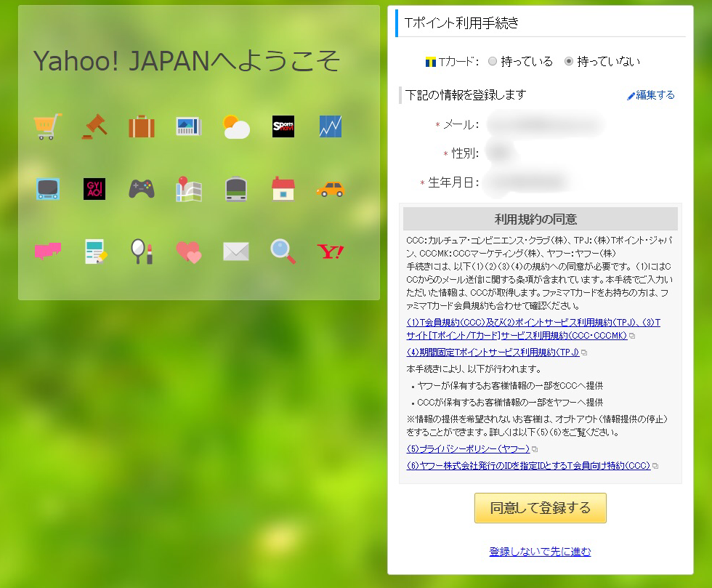Image resolution: width=712 pixels, height=588 pixels.
Task: Click the document with pencil icon
Action: pyautogui.click(x=96, y=251)
